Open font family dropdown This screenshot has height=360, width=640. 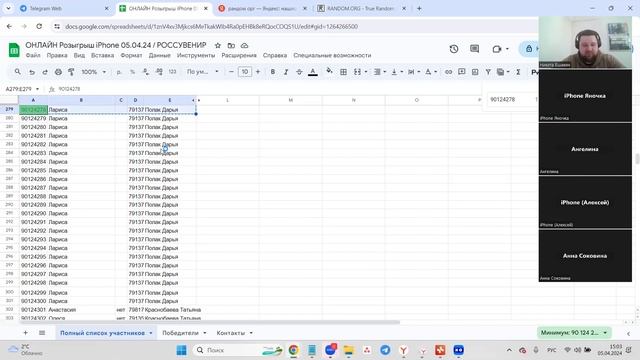pos(202,72)
